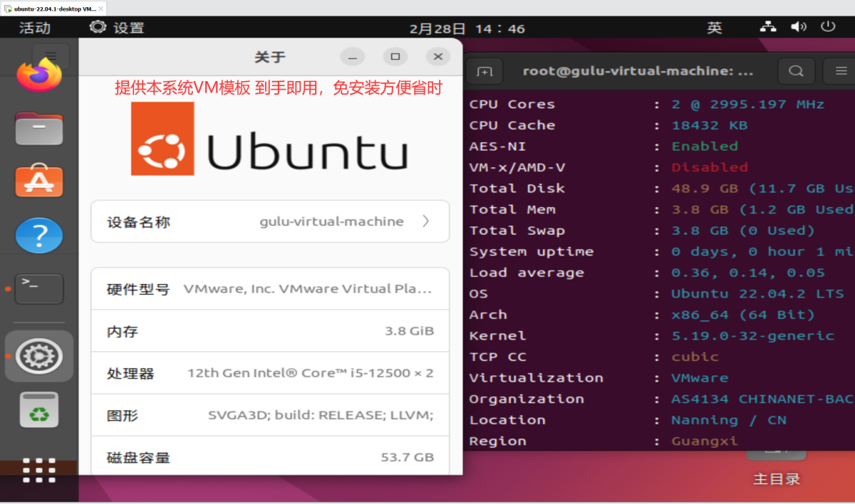Click the volume speaker icon
The height and width of the screenshot is (504, 855).
pyautogui.click(x=798, y=27)
